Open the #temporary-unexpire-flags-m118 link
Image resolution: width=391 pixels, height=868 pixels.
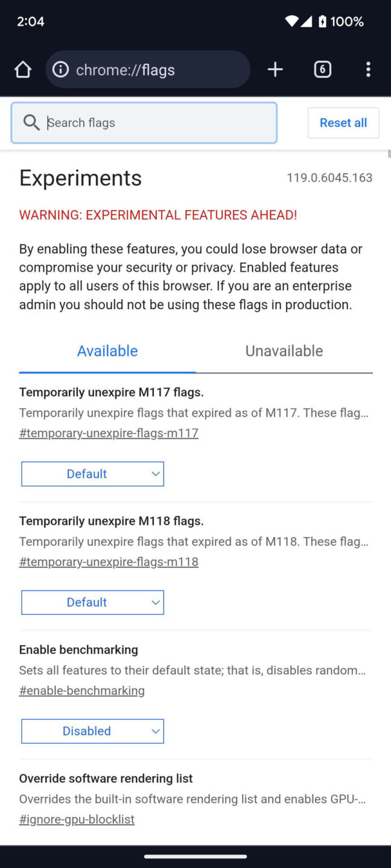point(109,561)
